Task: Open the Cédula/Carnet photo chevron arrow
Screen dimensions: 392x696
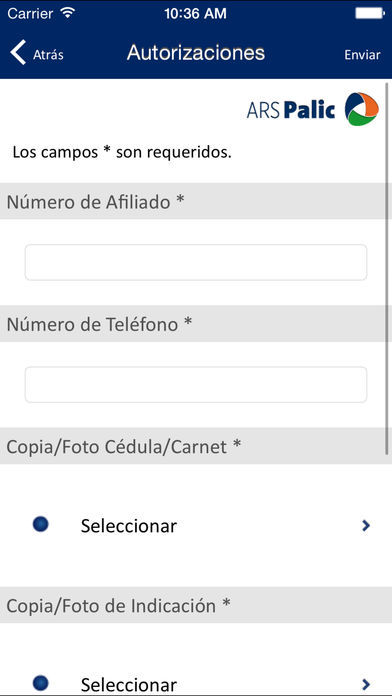Action: [366, 526]
